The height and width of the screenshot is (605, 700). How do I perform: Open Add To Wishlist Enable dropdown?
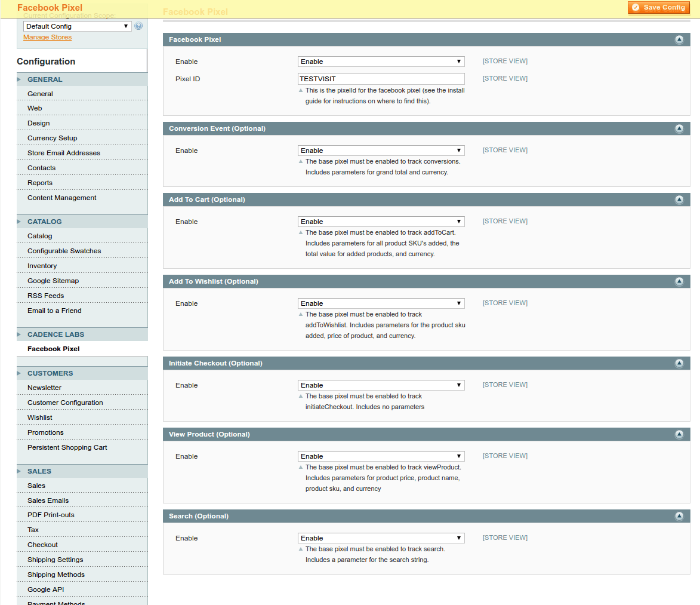click(381, 303)
